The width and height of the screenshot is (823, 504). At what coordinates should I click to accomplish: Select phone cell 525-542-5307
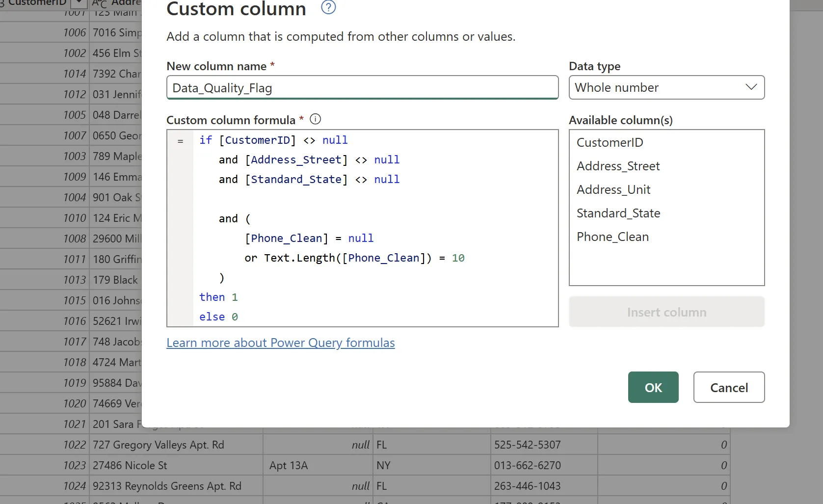(544, 445)
